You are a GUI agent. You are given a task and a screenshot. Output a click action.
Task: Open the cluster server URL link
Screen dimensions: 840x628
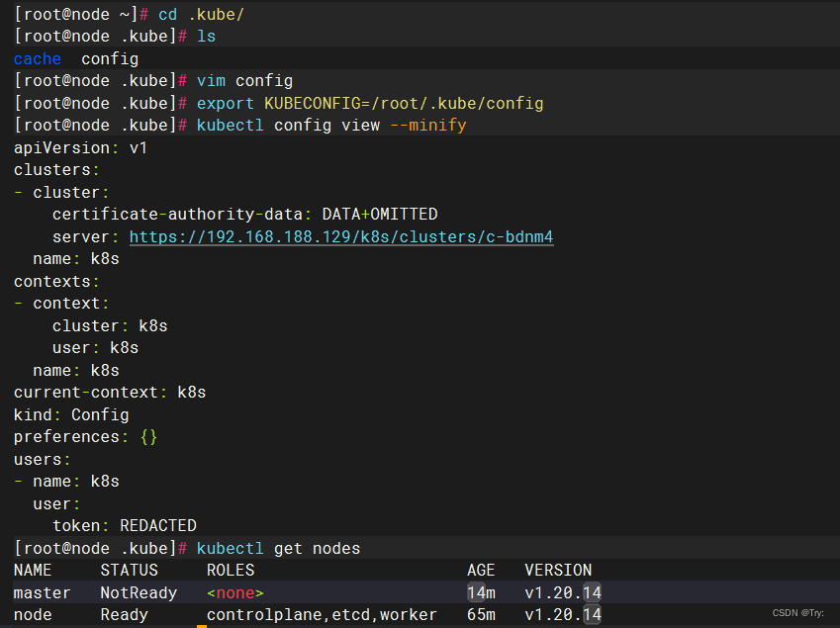click(x=341, y=236)
